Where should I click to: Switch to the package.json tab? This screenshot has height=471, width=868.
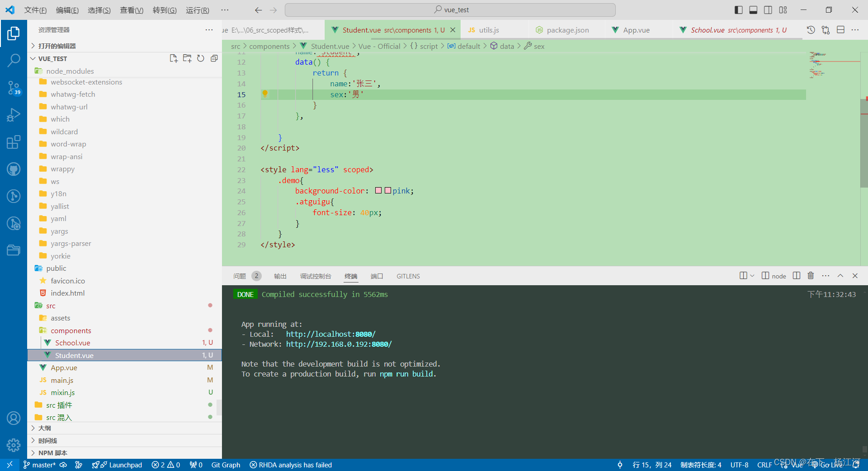click(566, 30)
